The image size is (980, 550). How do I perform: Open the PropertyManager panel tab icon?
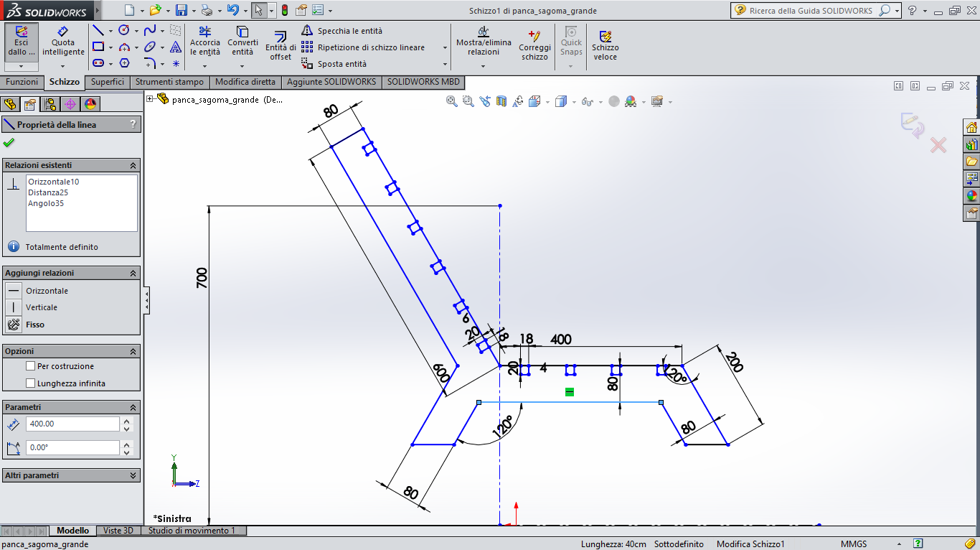click(30, 104)
